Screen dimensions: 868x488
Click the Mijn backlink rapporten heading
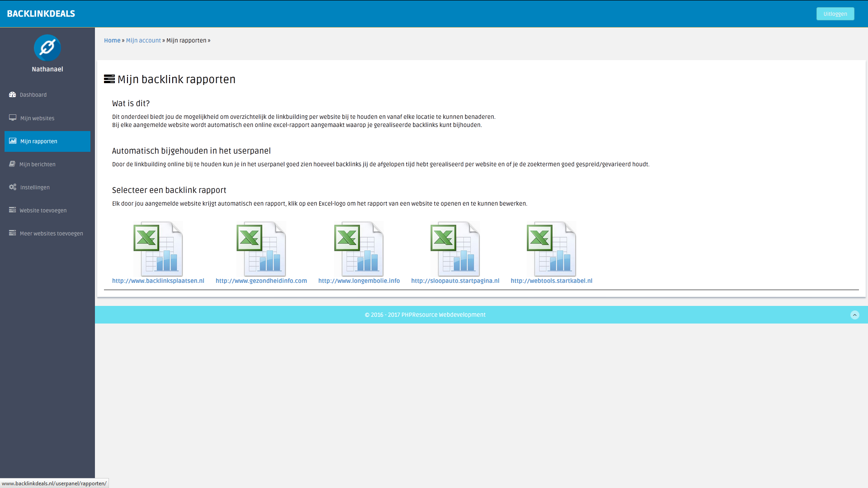pos(176,80)
